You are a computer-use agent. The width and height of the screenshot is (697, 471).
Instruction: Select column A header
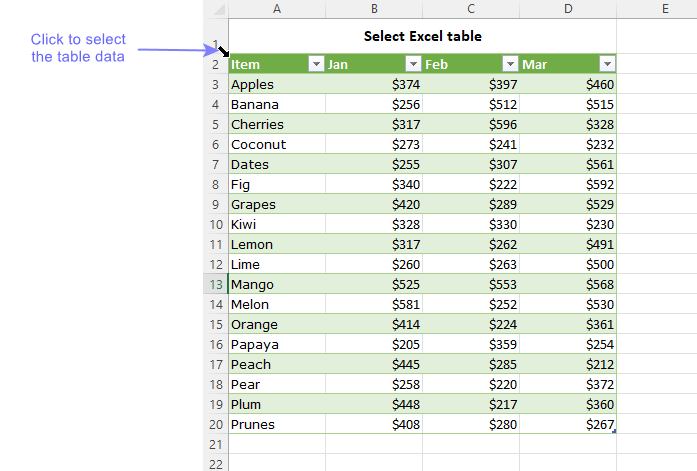point(277,9)
